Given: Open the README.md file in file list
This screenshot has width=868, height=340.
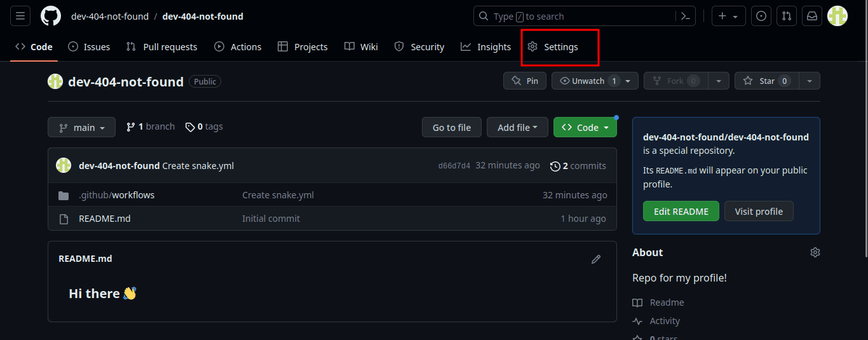Looking at the screenshot, I should click(105, 219).
